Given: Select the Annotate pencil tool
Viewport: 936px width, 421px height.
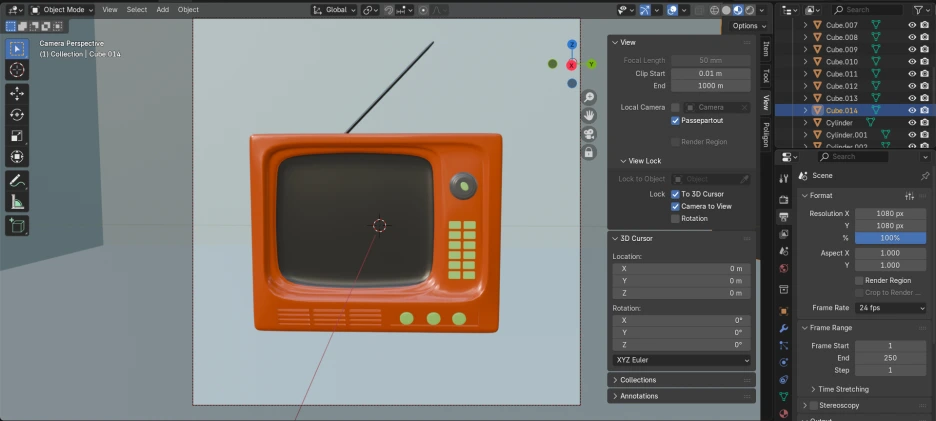Looking at the screenshot, I should 17,181.
